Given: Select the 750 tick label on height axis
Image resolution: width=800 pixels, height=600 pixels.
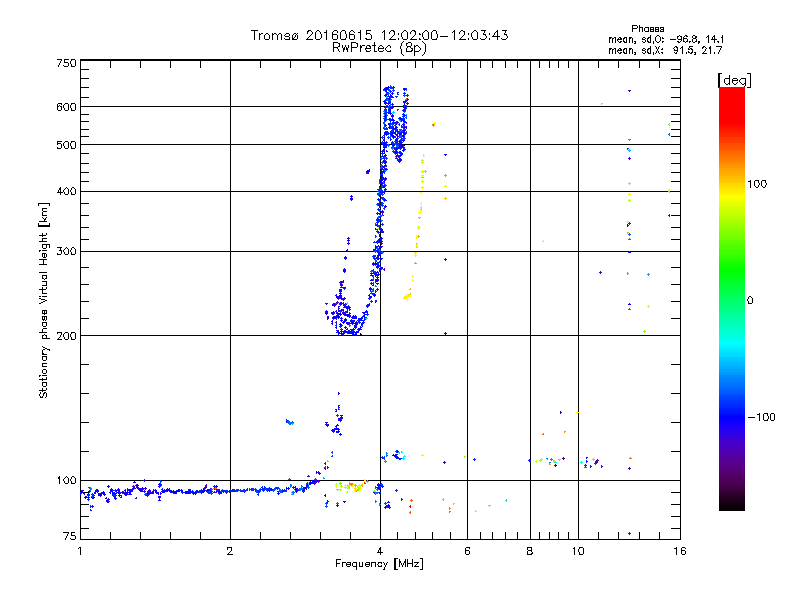Looking at the screenshot, I should pyautogui.click(x=66, y=63).
